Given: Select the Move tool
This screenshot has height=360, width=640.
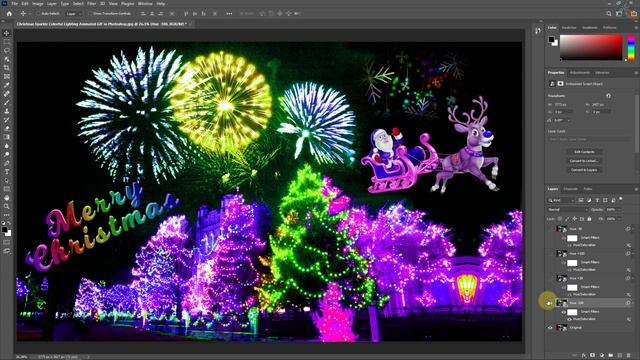Looking at the screenshot, I should 7,33.
